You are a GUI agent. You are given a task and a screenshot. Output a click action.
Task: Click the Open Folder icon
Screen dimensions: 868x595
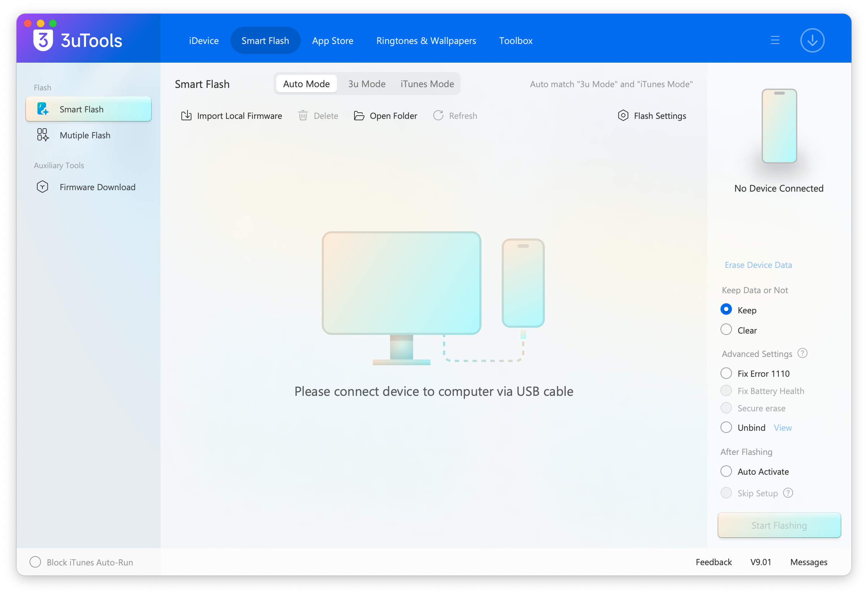(359, 116)
